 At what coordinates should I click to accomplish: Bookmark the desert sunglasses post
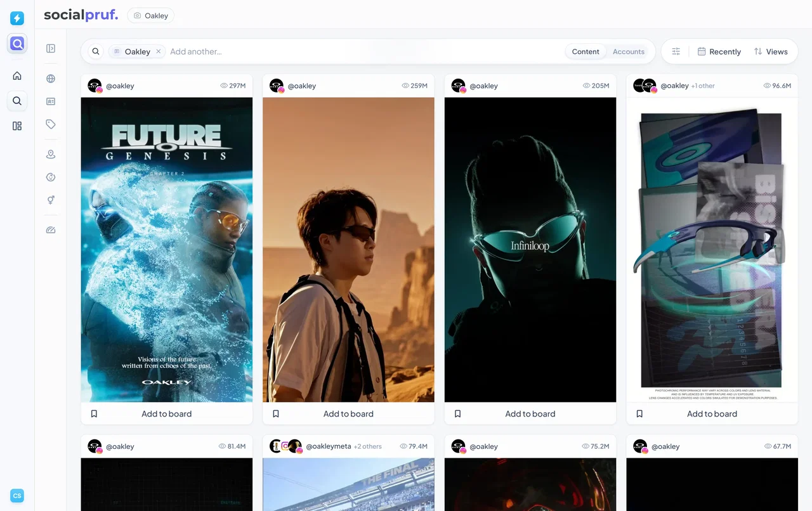(276, 413)
